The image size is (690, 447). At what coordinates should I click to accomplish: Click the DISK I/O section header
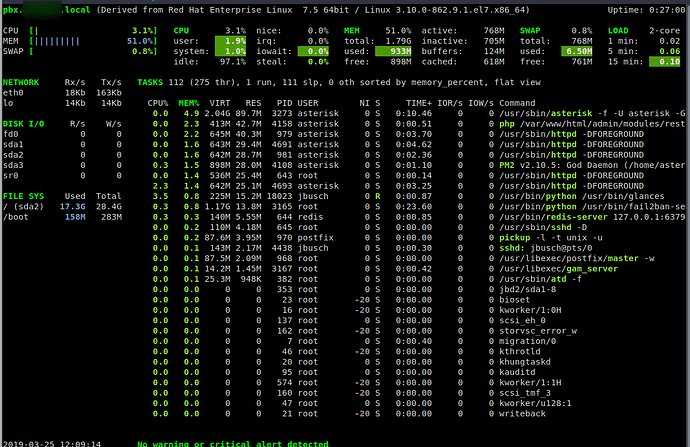23,124
